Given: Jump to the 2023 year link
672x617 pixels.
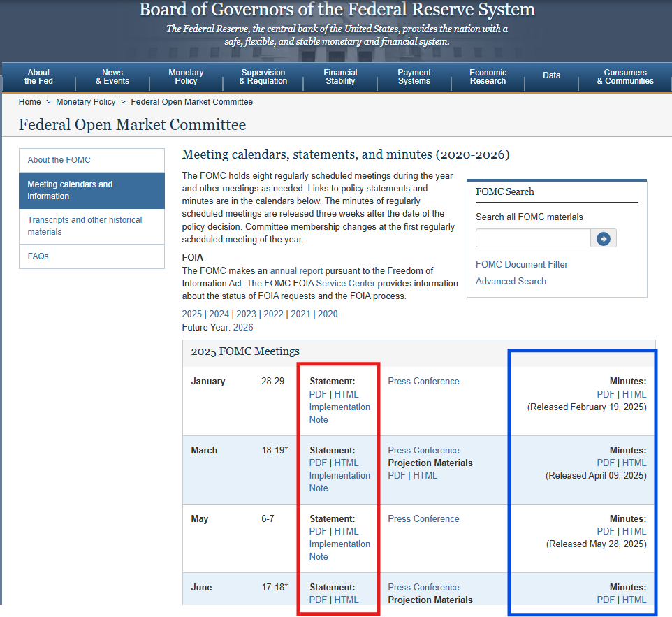Looking at the screenshot, I should 246,314.
